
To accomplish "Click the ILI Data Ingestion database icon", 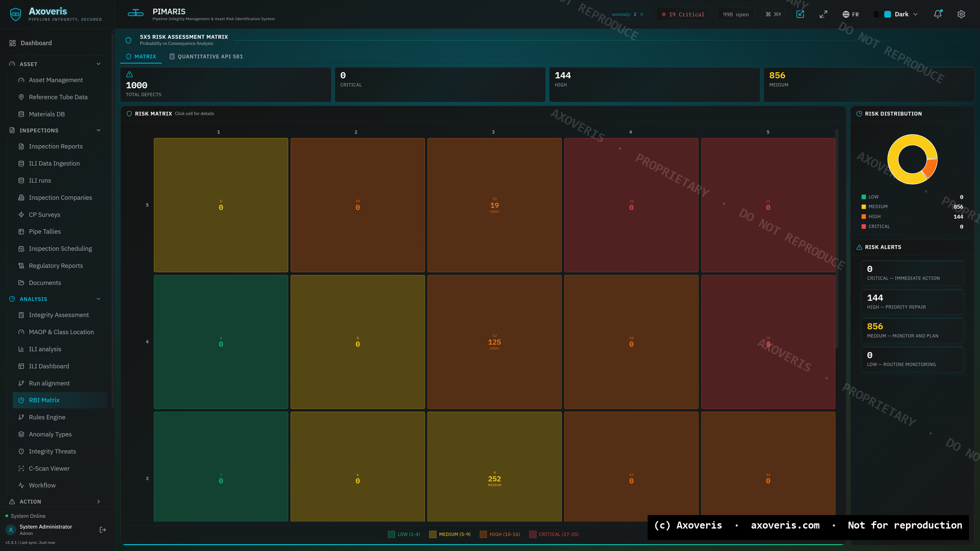I will 21,164.
